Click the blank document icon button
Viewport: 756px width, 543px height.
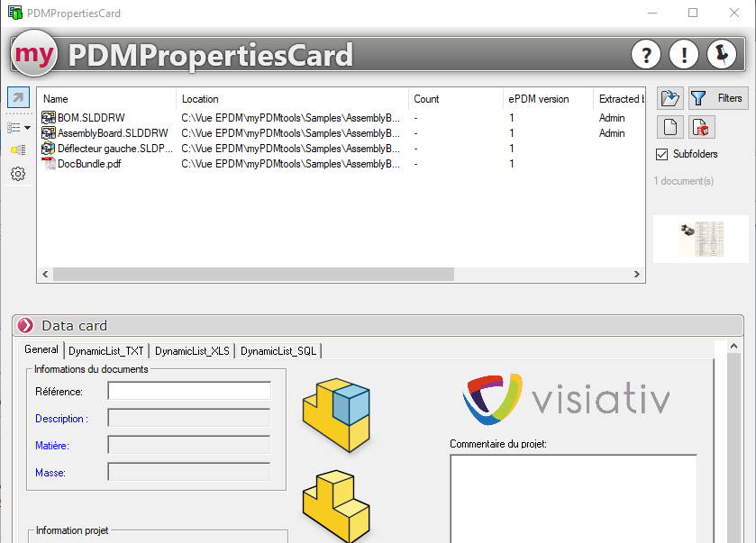click(670, 127)
